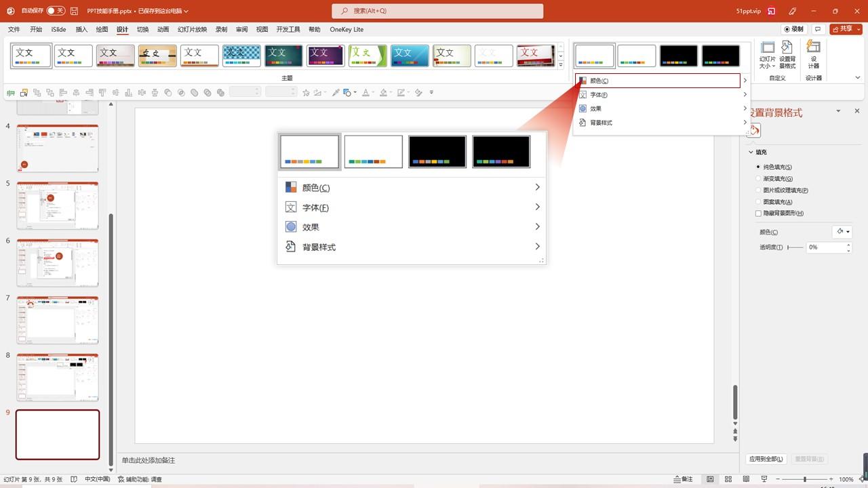
Task: Open the 幻灯片大小 slide size button
Action: [x=768, y=55]
